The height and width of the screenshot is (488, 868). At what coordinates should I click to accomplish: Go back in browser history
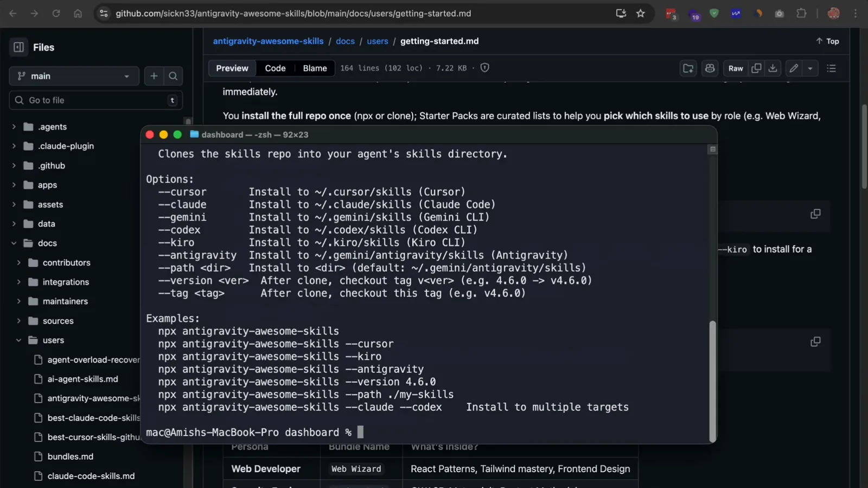coord(13,14)
